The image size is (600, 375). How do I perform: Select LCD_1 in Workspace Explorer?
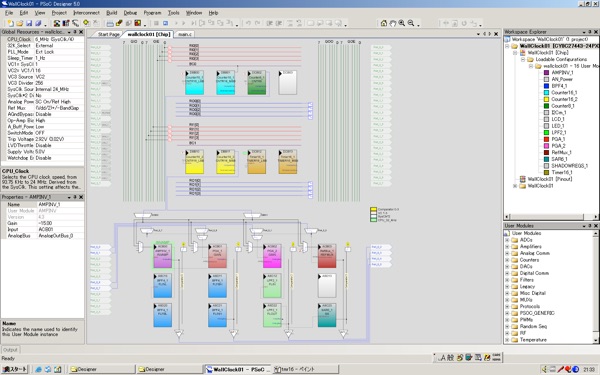[x=558, y=119]
